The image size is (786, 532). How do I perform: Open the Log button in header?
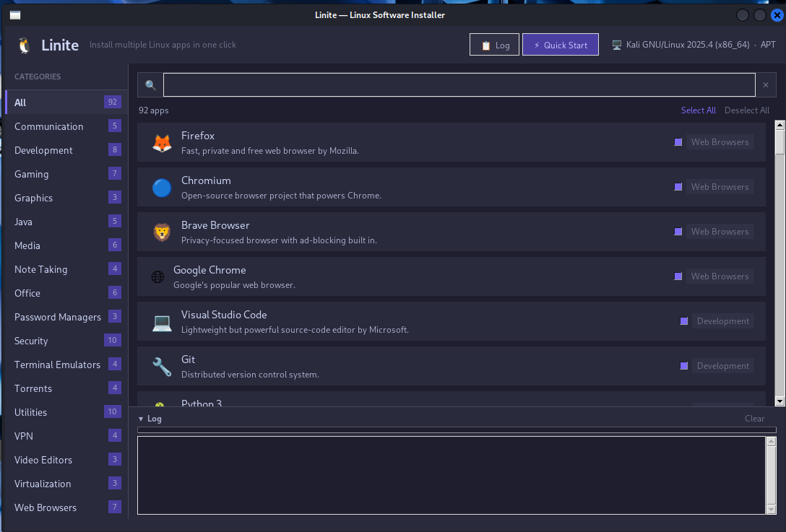[494, 45]
